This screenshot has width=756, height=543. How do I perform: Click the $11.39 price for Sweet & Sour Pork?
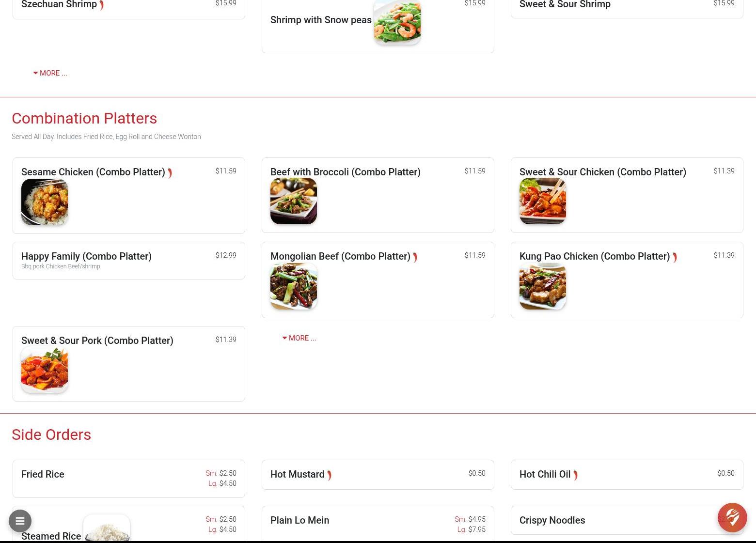click(x=226, y=340)
